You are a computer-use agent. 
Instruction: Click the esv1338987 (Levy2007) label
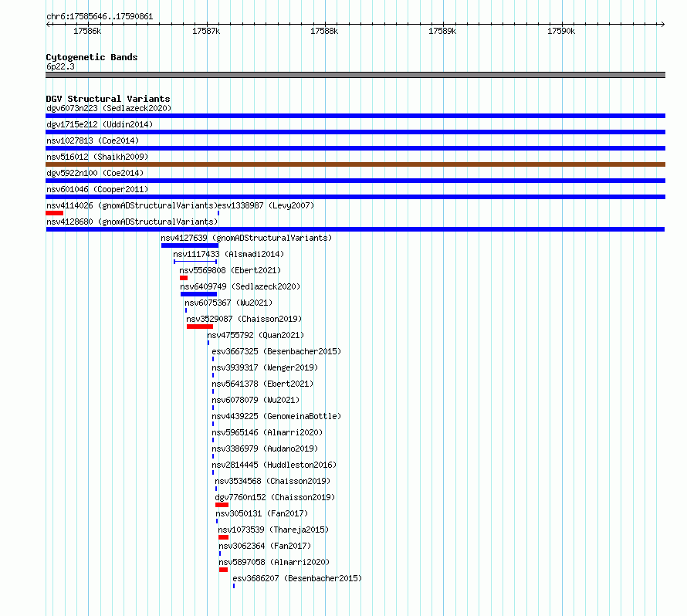click(266, 205)
